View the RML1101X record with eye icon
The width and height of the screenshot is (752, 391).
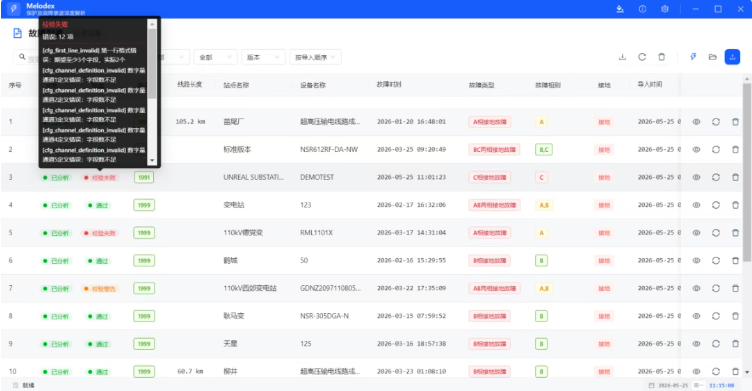point(696,233)
